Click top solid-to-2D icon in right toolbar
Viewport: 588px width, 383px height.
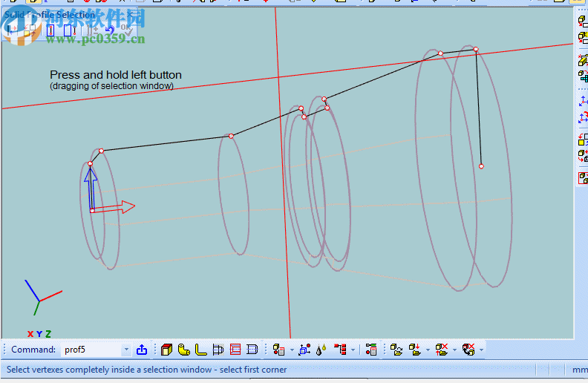(583, 22)
